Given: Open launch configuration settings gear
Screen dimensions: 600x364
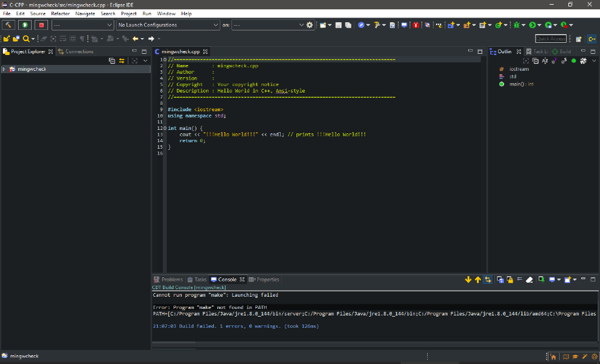Looking at the screenshot, I should click(x=310, y=25).
